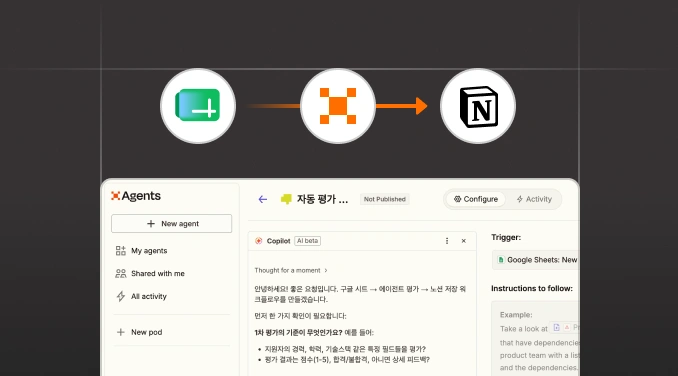Click the Configure gear icon
Image resolution: width=678 pixels, height=376 pixels.
(x=457, y=199)
